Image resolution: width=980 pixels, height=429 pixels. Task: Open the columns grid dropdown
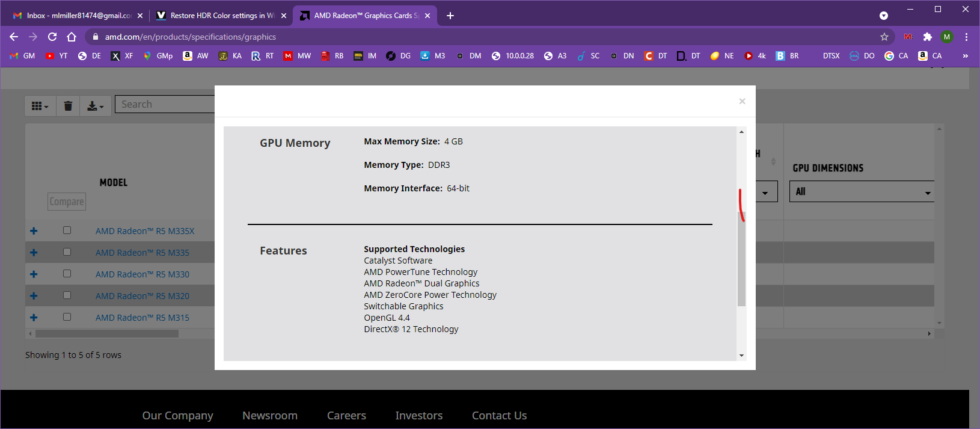point(40,106)
